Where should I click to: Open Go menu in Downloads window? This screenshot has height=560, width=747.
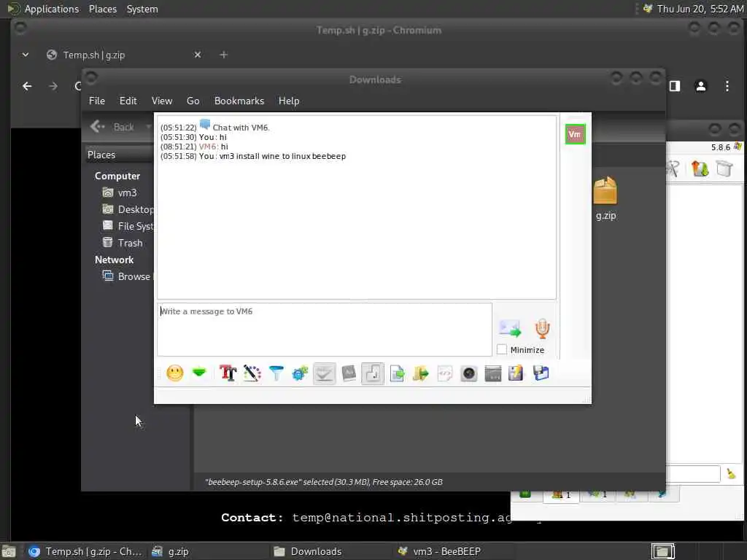(193, 101)
